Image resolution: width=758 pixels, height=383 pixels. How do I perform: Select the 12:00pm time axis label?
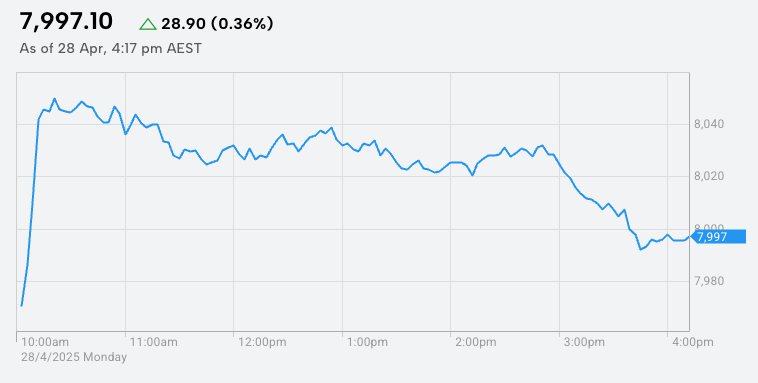262,342
